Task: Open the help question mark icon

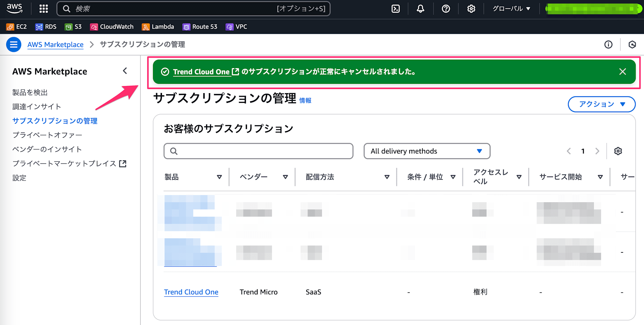Action: point(446,9)
